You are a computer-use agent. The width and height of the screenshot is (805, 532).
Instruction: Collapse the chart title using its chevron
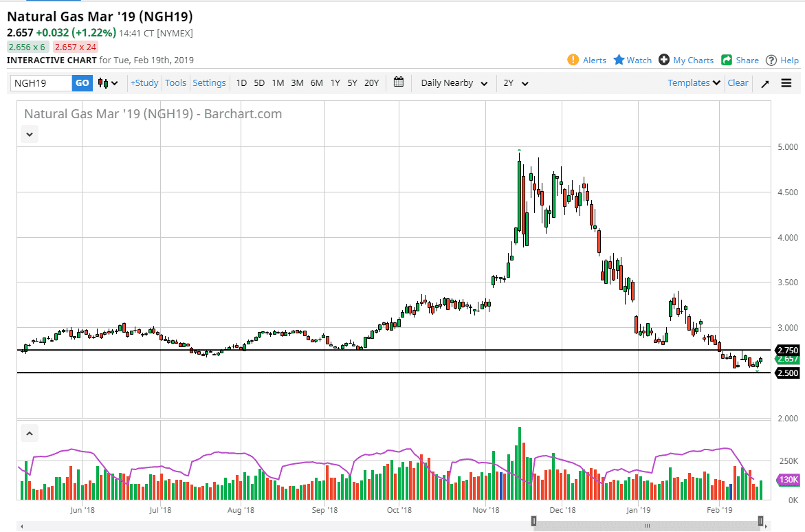(29, 134)
